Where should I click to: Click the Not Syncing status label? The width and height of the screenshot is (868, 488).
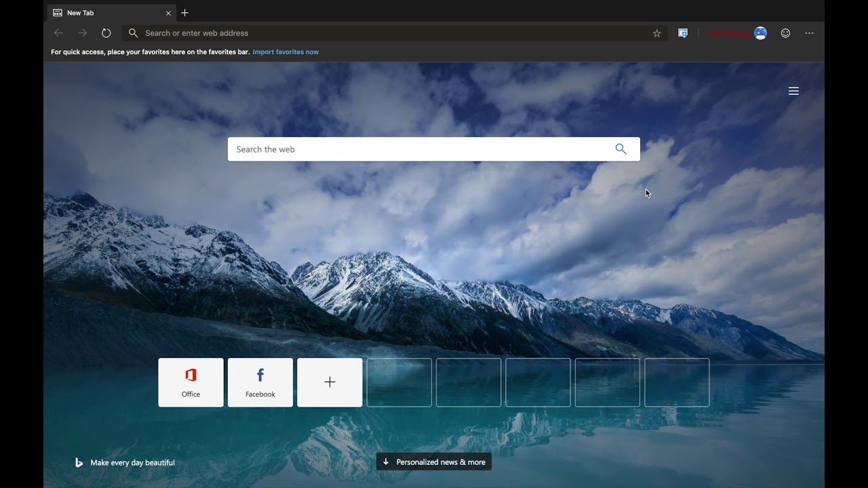tap(730, 33)
